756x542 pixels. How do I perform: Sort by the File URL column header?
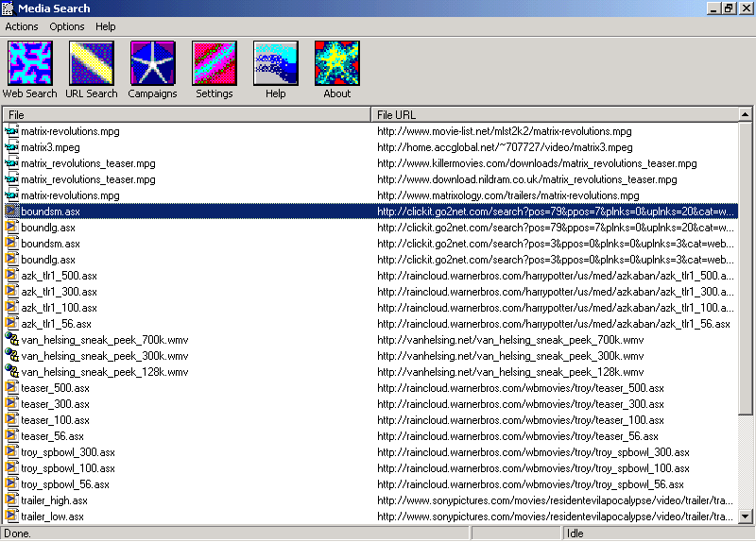click(x=555, y=114)
